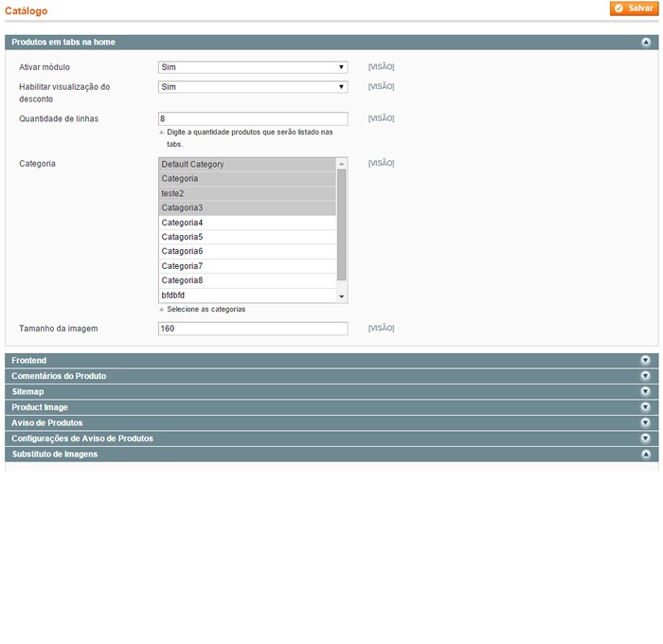This screenshot has width=663, height=644.
Task: Expand Aviso de Produtos arrow icon
Action: 646,423
